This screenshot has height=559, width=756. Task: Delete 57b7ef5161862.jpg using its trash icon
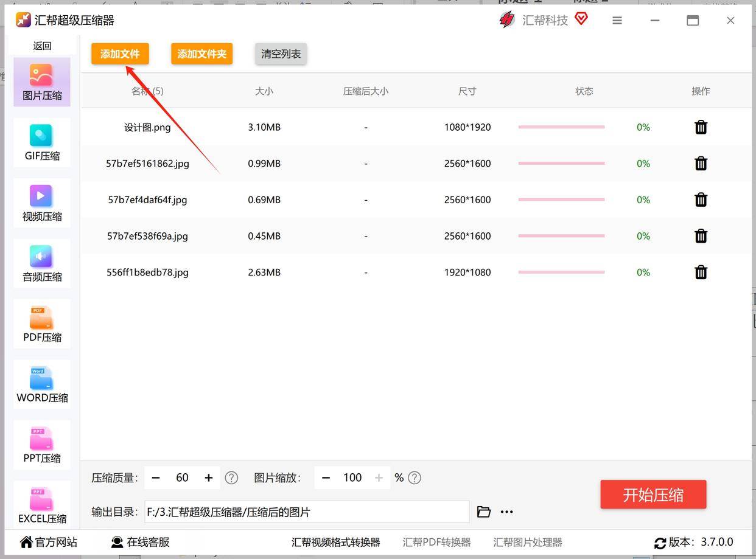tap(701, 163)
